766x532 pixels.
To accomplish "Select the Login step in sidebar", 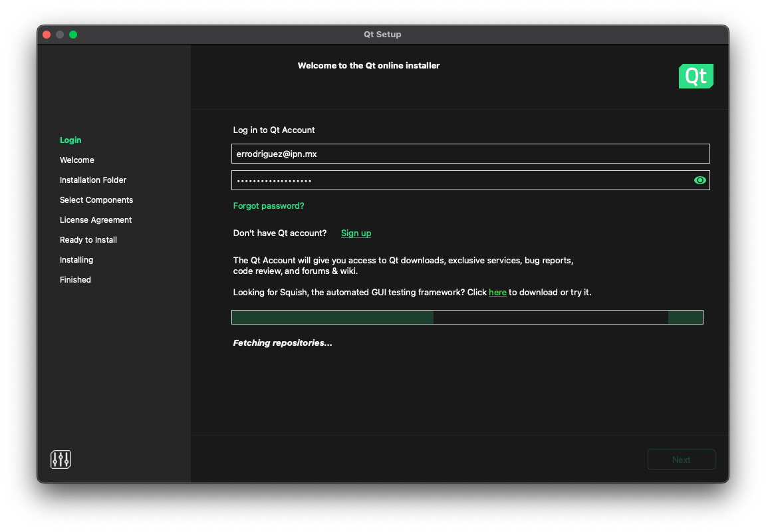I will click(x=70, y=140).
